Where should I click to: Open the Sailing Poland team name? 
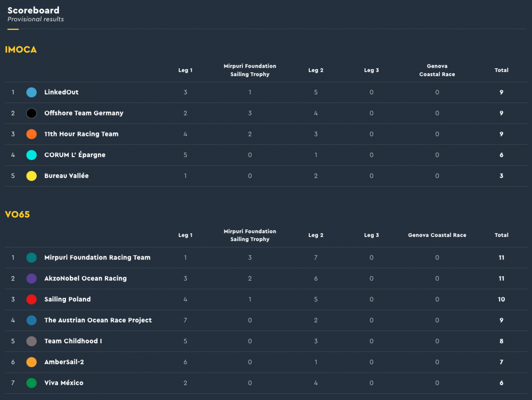(67, 299)
